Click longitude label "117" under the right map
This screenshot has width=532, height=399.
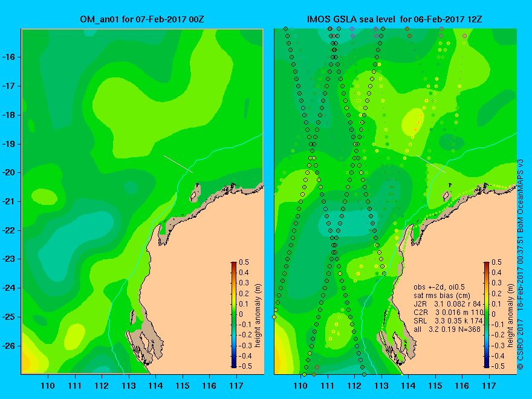click(x=489, y=386)
